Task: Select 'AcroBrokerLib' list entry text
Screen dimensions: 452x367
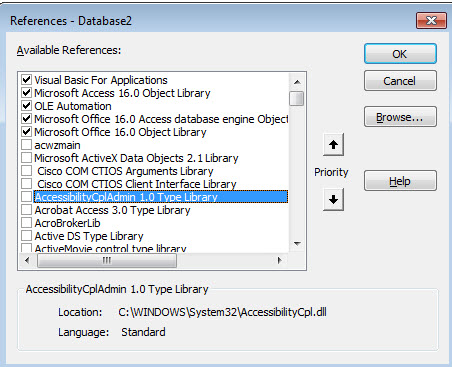Action: (x=67, y=223)
